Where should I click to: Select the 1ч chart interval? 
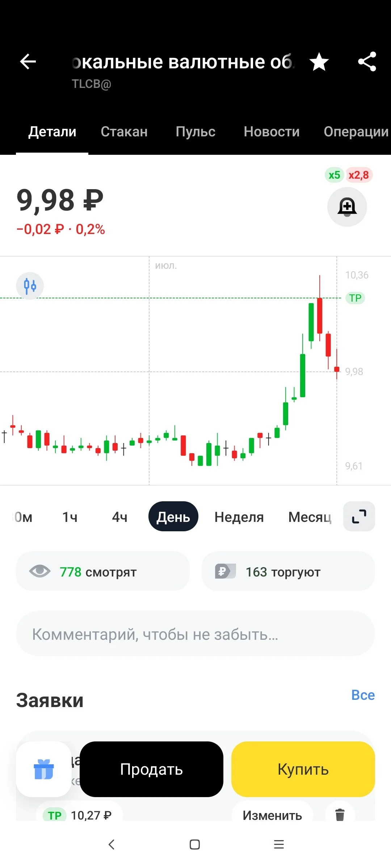pos(70,517)
